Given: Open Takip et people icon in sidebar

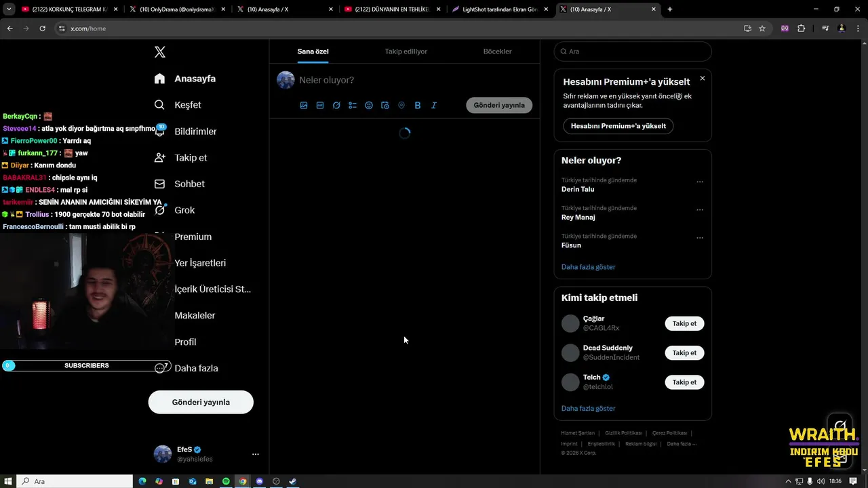Looking at the screenshot, I should pyautogui.click(x=159, y=157).
